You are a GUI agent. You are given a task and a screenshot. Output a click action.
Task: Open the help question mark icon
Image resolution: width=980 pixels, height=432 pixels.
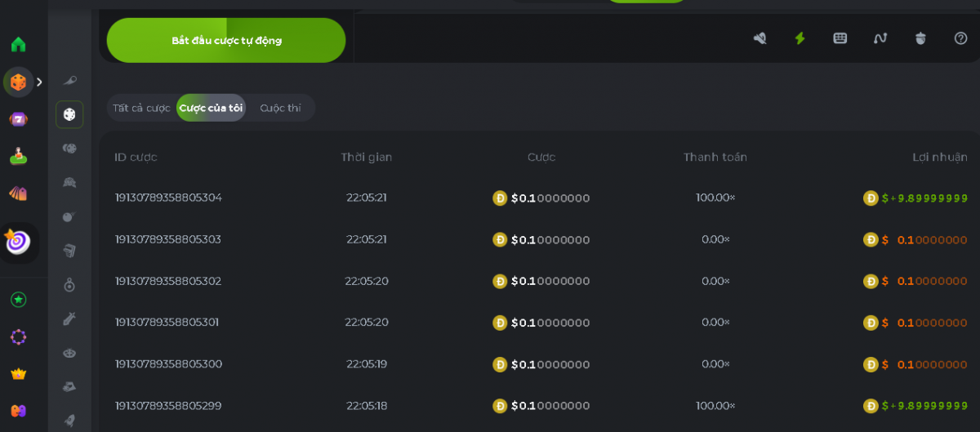coord(960,38)
